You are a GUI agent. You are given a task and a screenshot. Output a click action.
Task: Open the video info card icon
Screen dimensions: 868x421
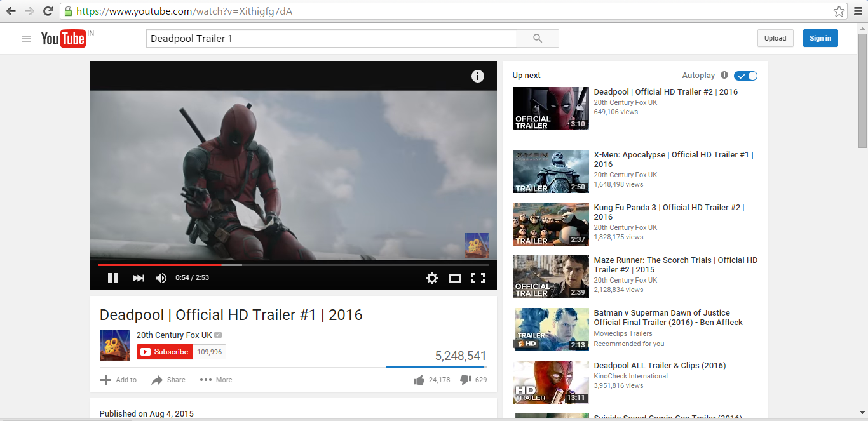point(478,76)
